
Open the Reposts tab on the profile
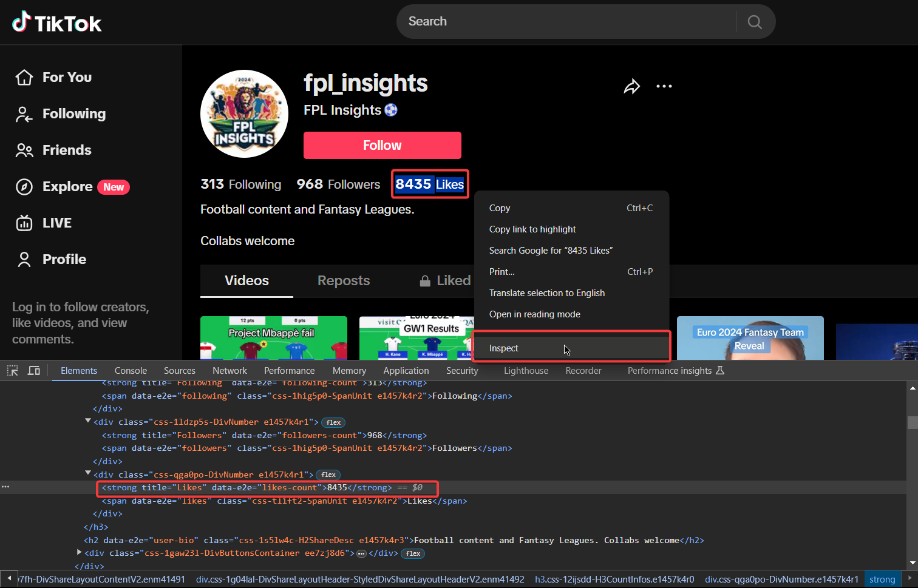[x=343, y=280]
